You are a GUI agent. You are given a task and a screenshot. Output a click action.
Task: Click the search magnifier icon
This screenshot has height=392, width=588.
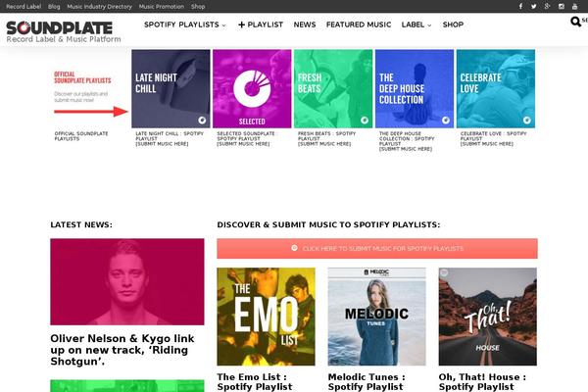[575, 22]
